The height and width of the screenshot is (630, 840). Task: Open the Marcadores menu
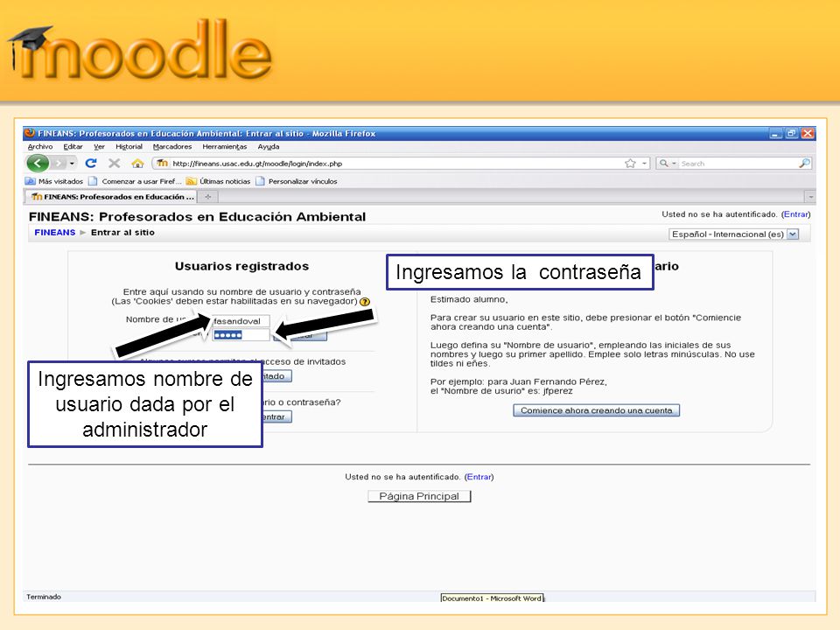point(172,147)
